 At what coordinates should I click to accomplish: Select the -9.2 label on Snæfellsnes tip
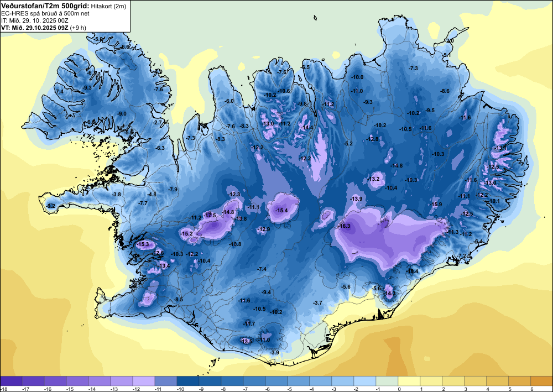click(x=51, y=206)
